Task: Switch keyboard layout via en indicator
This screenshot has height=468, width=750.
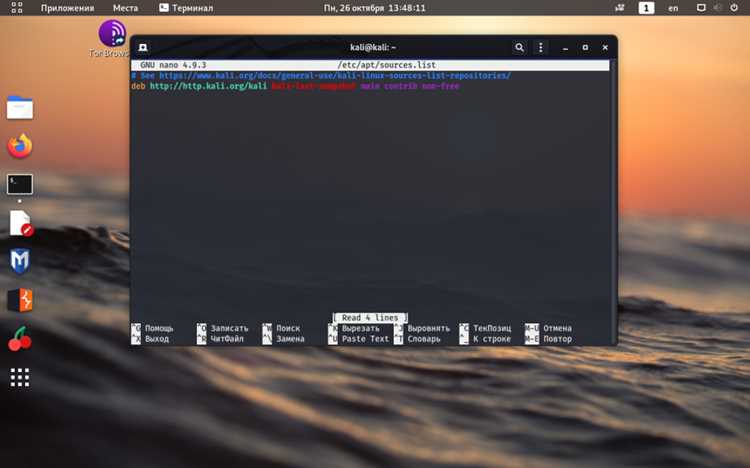Action: click(673, 8)
